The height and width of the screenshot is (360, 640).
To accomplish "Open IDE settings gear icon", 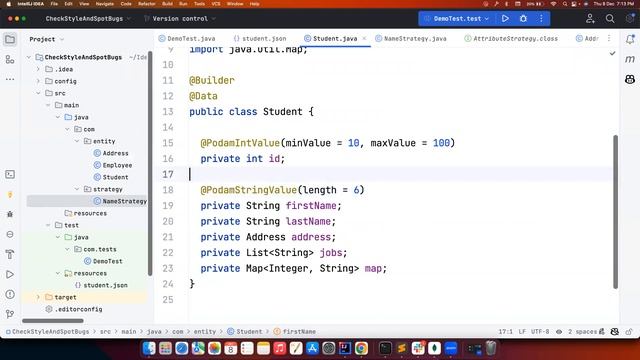I will (630, 19).
